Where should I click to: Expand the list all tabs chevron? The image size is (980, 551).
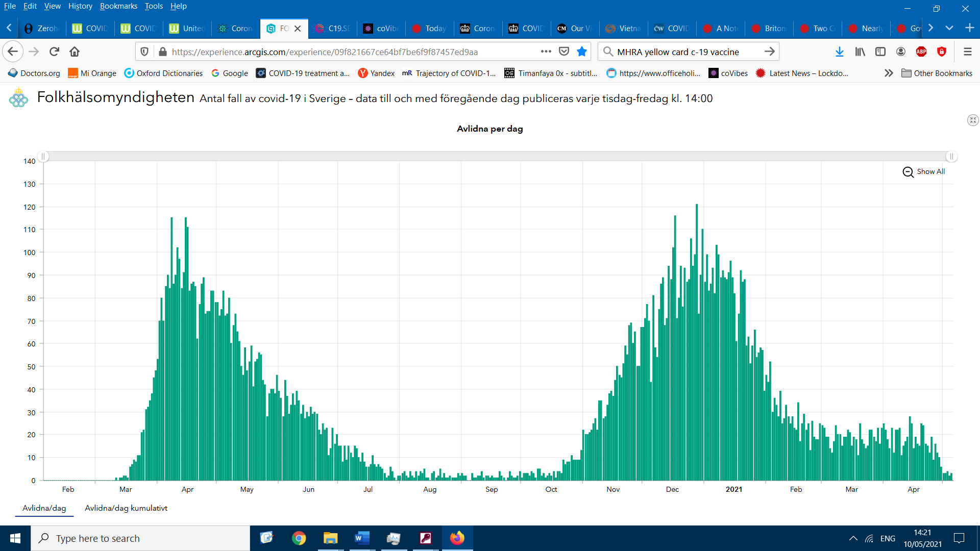(949, 28)
